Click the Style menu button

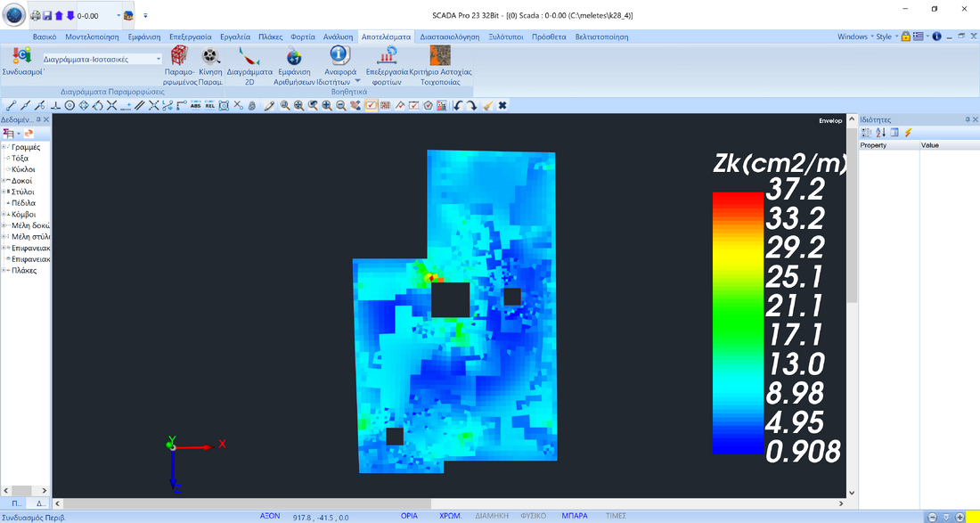click(x=884, y=37)
